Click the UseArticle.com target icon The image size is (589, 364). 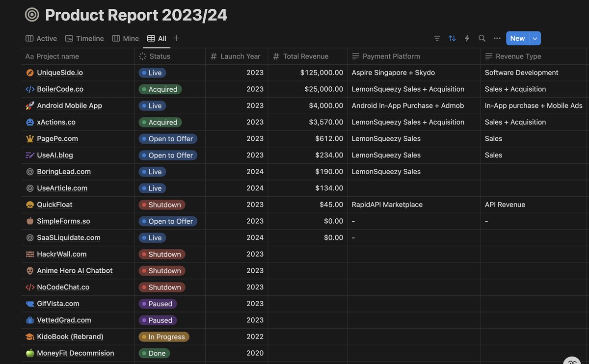tap(30, 188)
